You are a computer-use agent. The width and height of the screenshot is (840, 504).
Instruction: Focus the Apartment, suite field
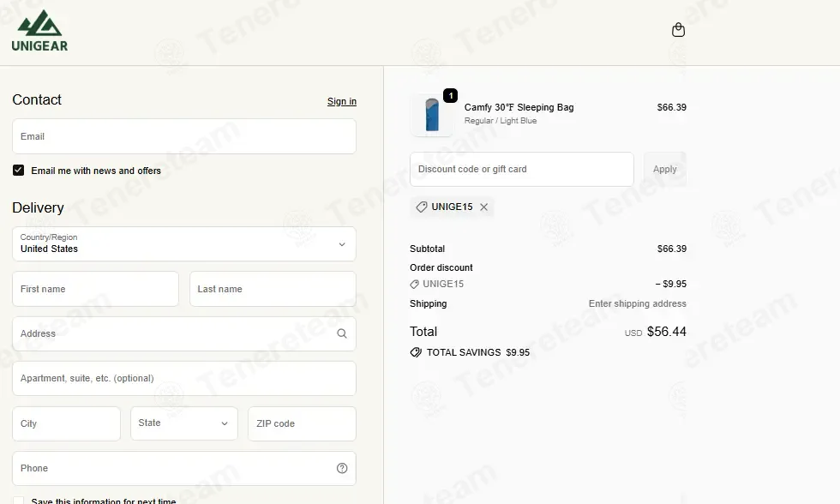tap(184, 378)
